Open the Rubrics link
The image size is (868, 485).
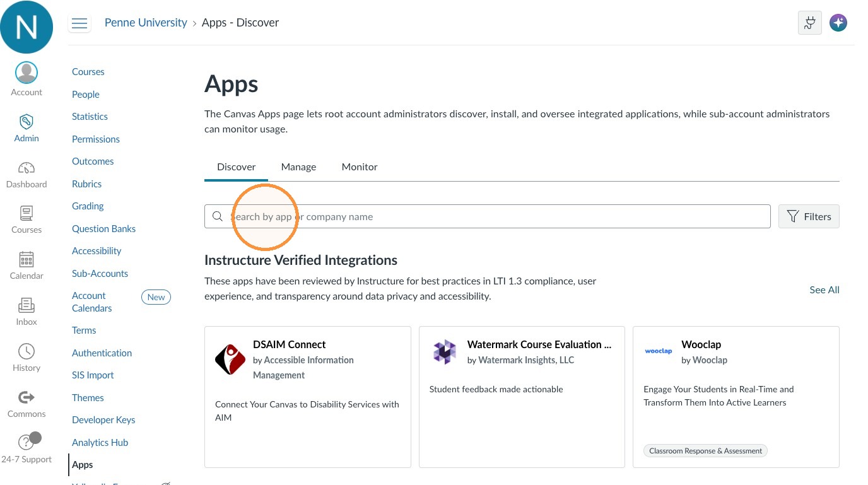[87, 184]
